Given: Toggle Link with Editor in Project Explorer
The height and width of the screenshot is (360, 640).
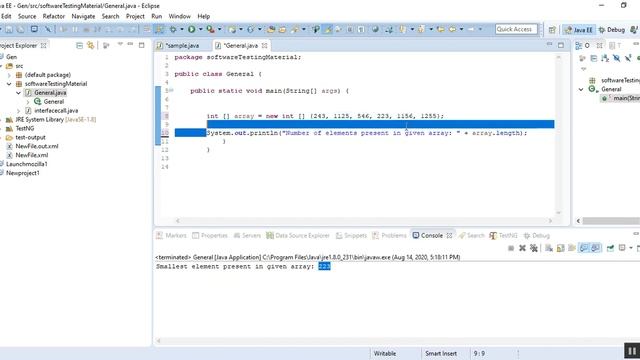Looking at the screenshot, I should [91, 45].
